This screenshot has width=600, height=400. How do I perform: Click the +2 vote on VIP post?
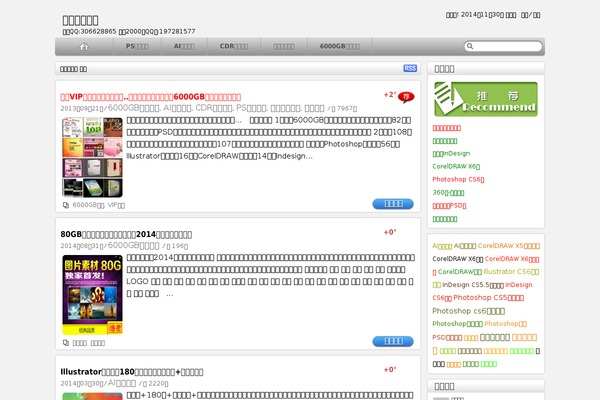click(390, 95)
